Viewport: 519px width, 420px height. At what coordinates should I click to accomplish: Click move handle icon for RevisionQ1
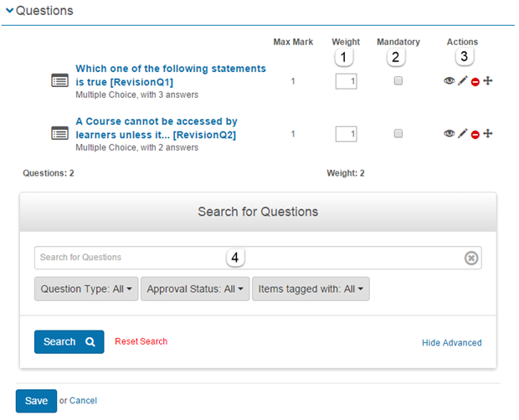pyautogui.click(x=488, y=82)
